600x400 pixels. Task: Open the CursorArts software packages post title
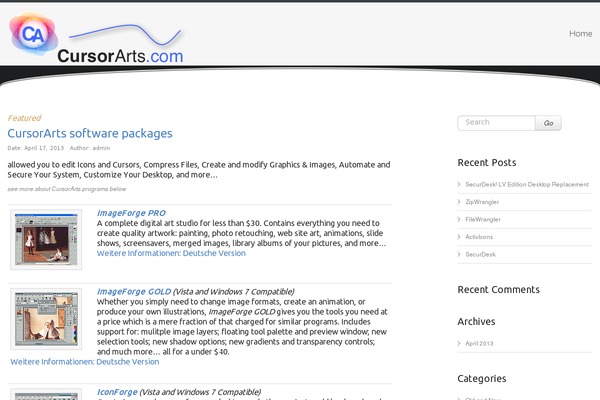tap(90, 133)
